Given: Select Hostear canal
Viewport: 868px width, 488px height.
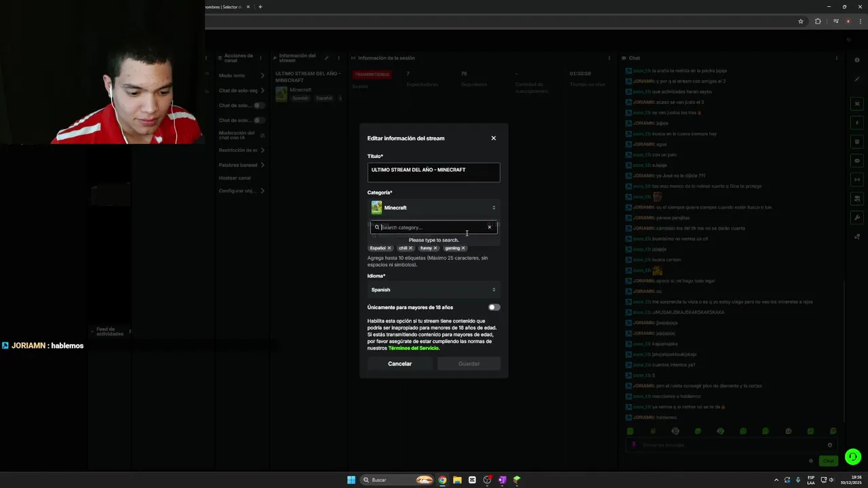Looking at the screenshot, I should point(235,178).
